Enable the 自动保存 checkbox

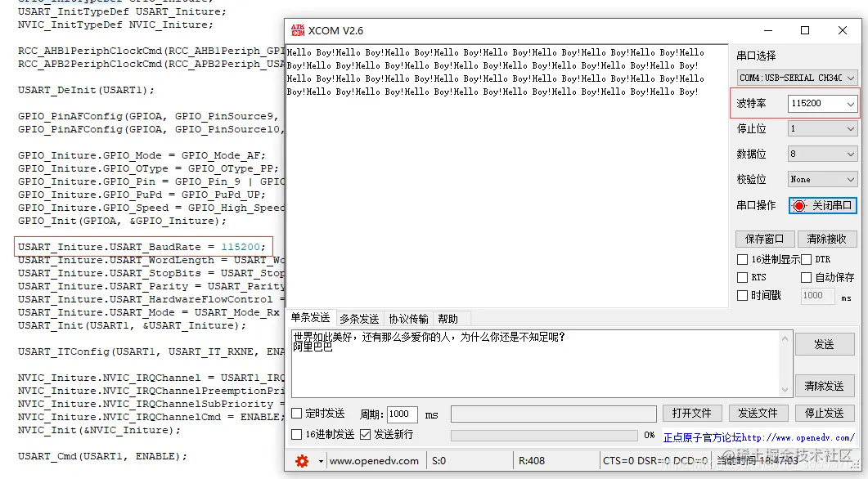(807, 278)
